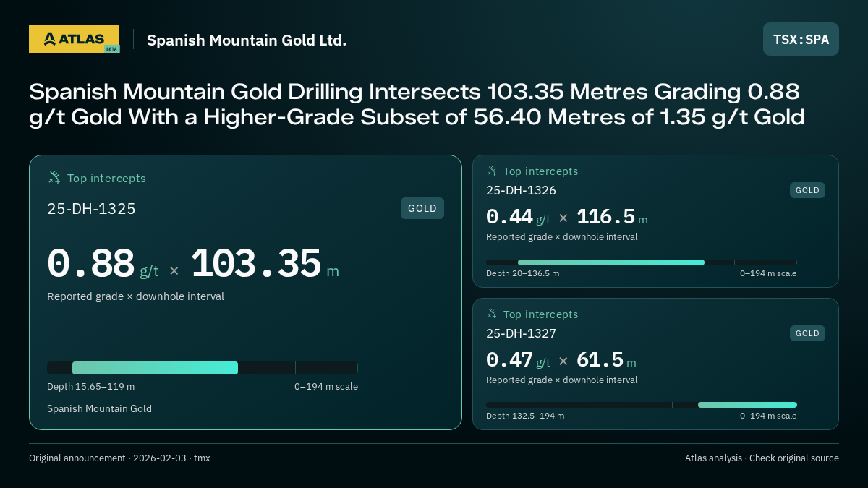
Task: Click the Top intercepts label in the 25-DH-1325 card
Action: 106,178
